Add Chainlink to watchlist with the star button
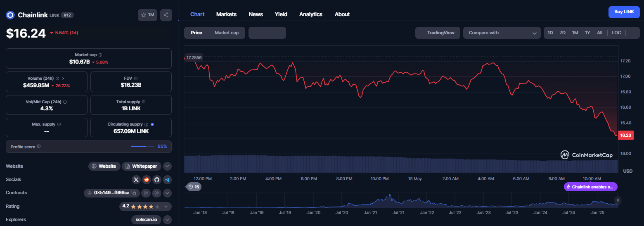The height and width of the screenshot is (226, 644). pyautogui.click(x=147, y=15)
